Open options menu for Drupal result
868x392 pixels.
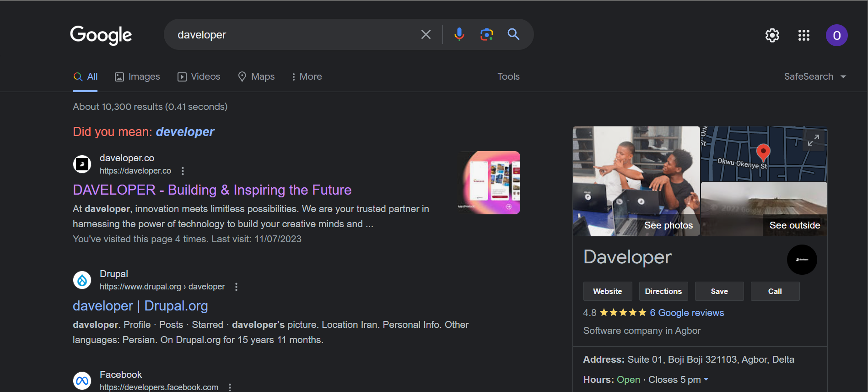pyautogui.click(x=236, y=287)
